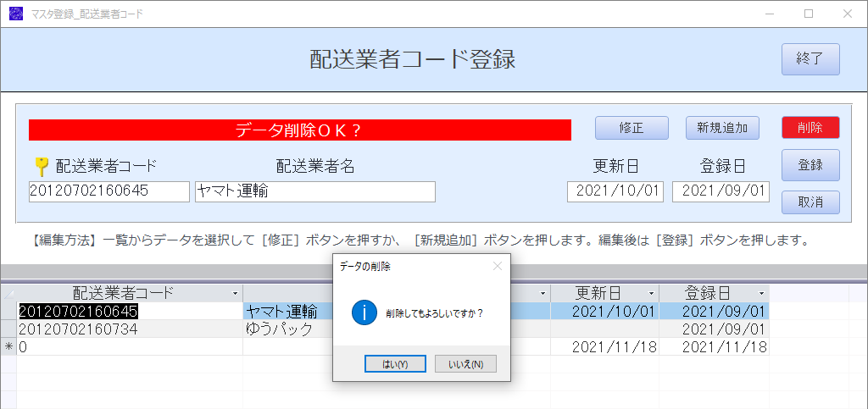This screenshot has height=409, width=868.
Task: Open the 登録日 column filter dropdown
Action: (x=762, y=293)
